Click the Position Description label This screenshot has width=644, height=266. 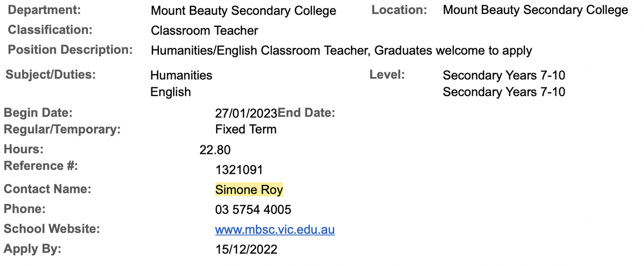(70, 50)
